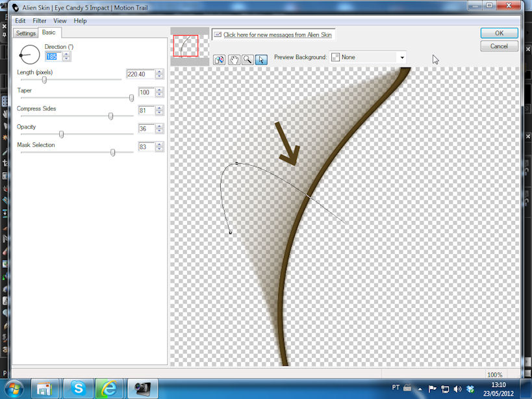Increase Taper value with up arrow

(159, 90)
